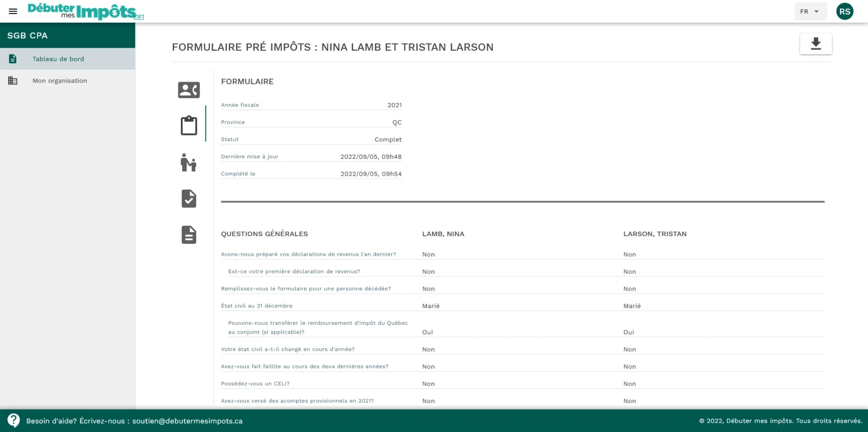Open the hamburger navigation menu
The width and height of the screenshot is (868, 432).
[13, 11]
